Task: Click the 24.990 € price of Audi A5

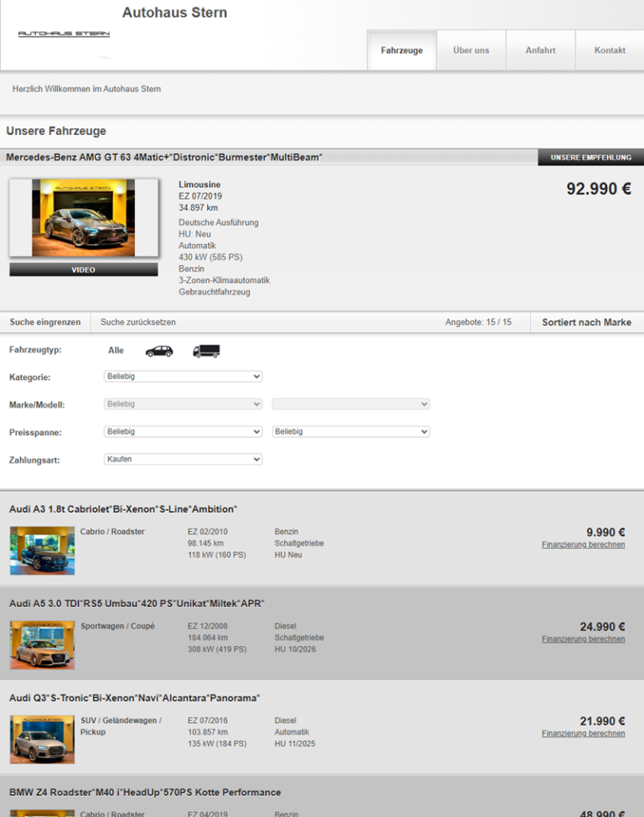Action: pyautogui.click(x=602, y=627)
